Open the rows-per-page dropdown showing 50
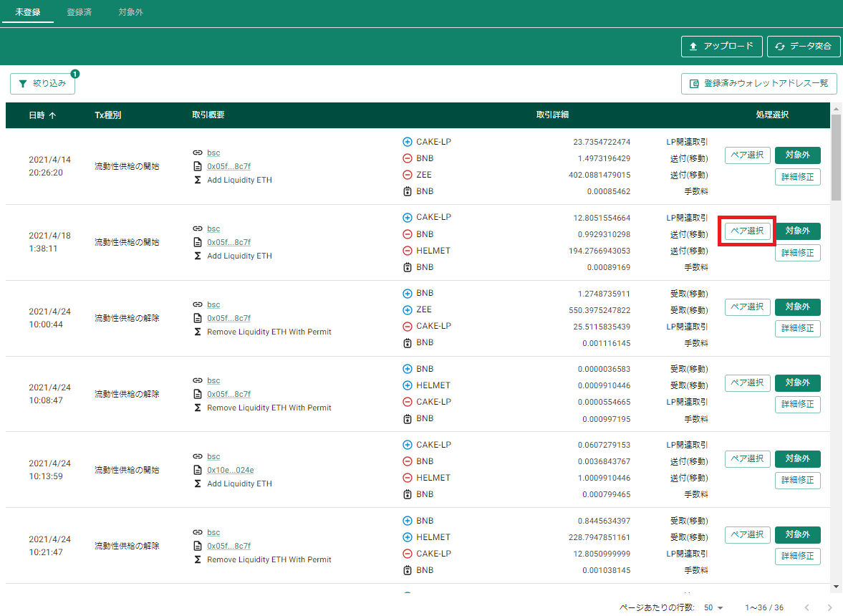Screen dimensions: 843x616 coord(713,607)
